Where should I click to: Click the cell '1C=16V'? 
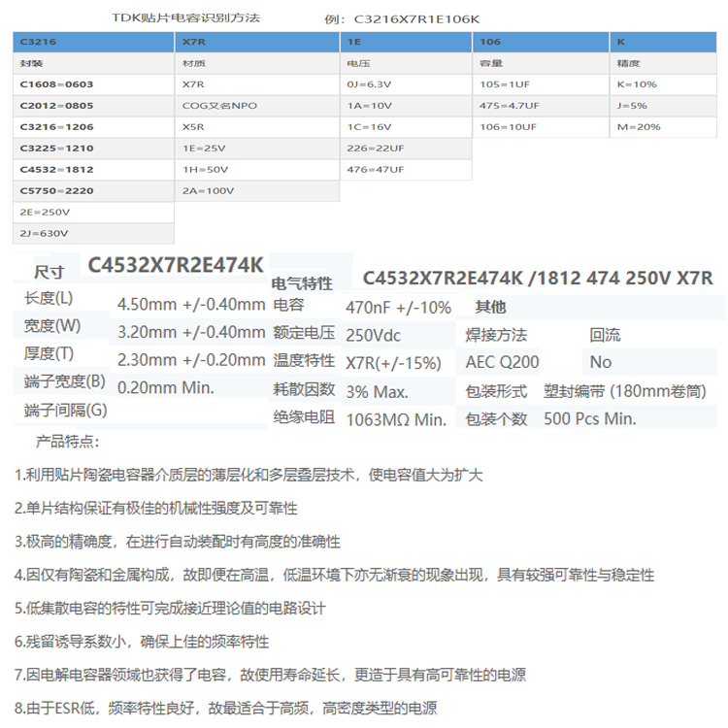pyautogui.click(x=407, y=127)
